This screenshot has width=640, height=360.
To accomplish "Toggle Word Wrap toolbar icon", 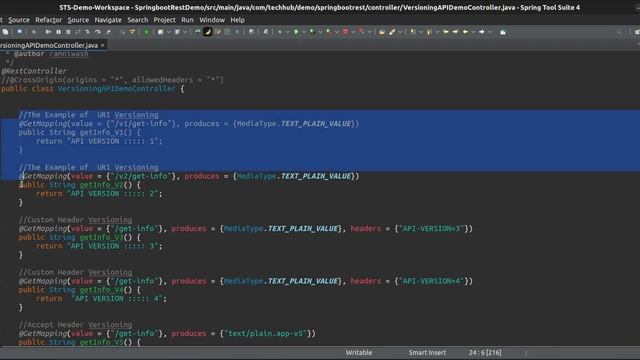I will [x=218, y=32].
